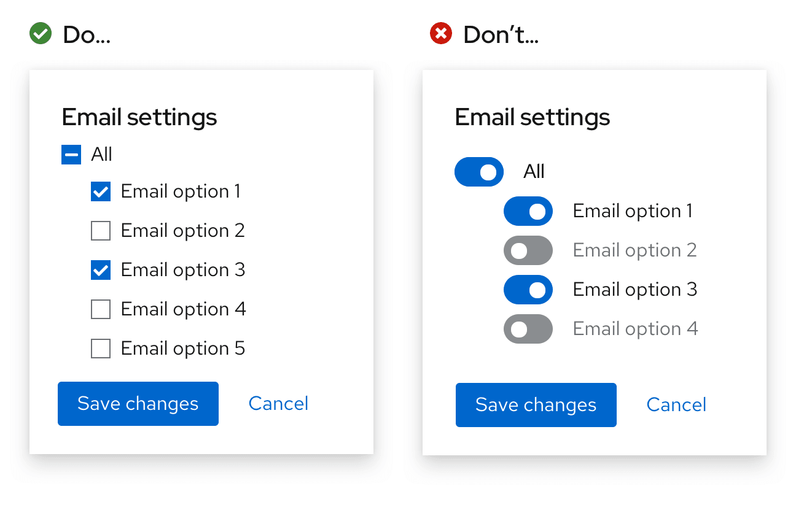Click the indeterminate All checkbox

71,155
